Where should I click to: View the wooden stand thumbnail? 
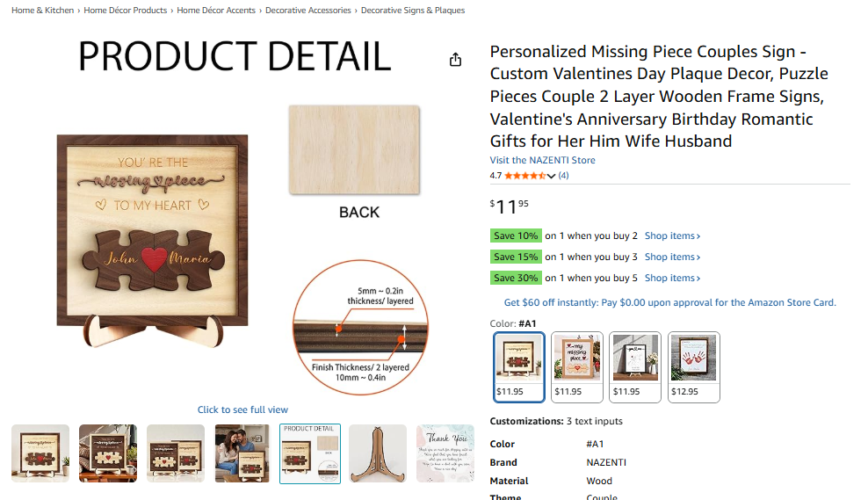click(x=378, y=453)
